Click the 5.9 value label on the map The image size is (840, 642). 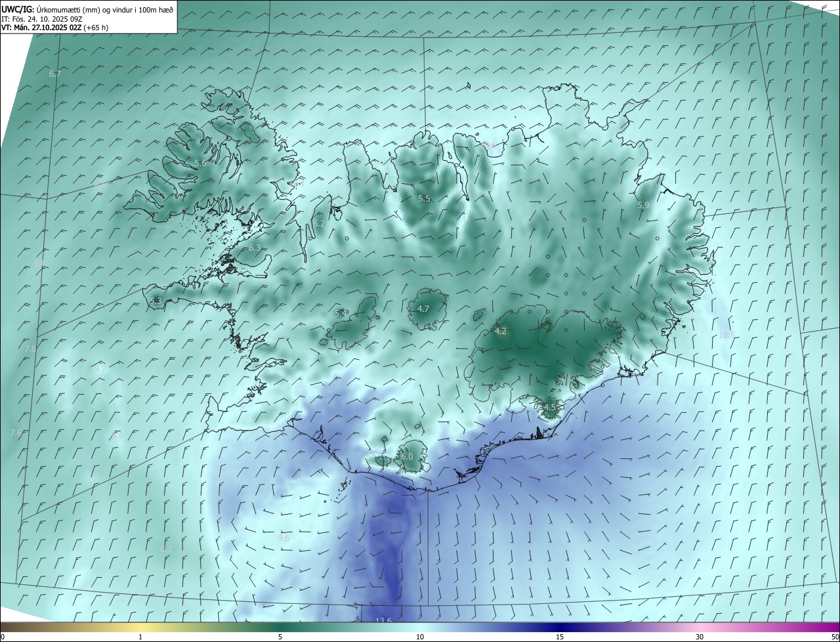(643, 205)
